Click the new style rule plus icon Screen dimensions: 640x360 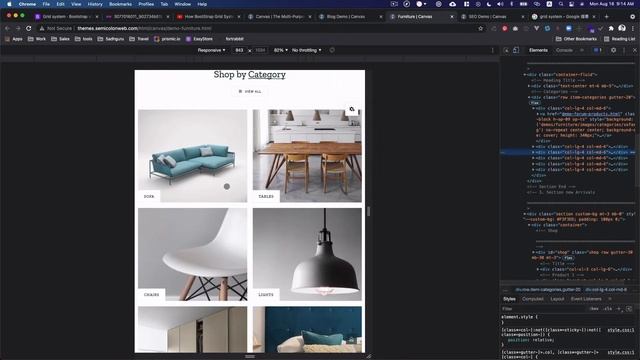click(619, 309)
